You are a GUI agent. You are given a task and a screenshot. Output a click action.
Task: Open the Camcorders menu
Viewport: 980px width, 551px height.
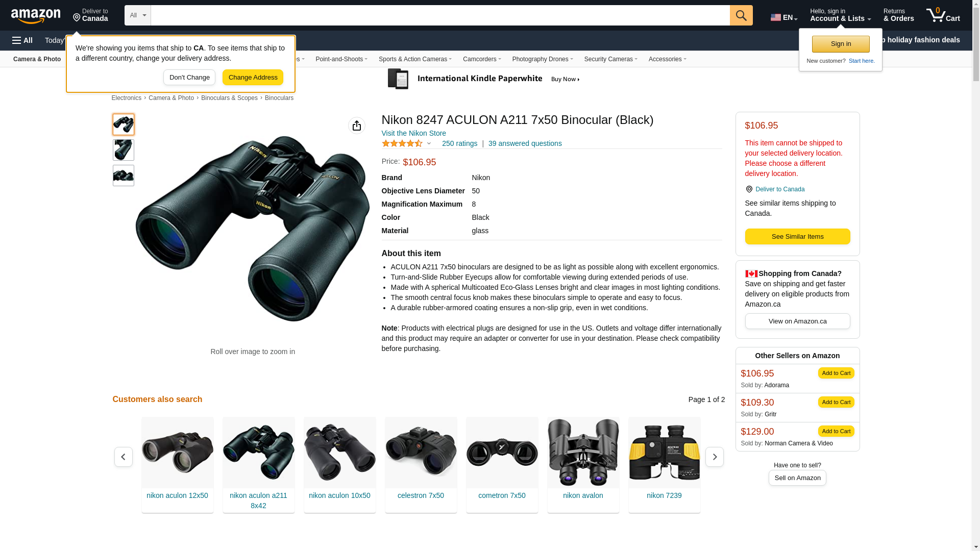tap(482, 59)
